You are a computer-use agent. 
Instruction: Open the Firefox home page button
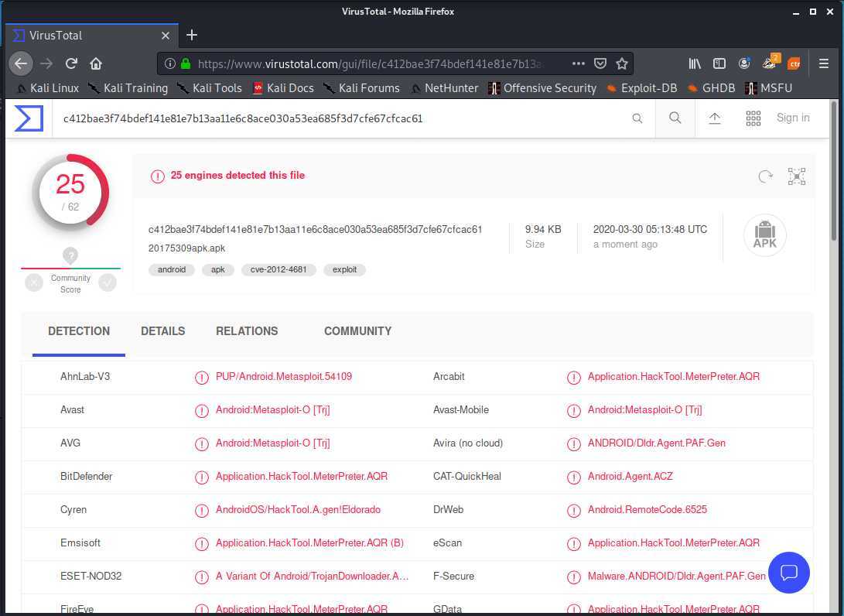(x=96, y=63)
